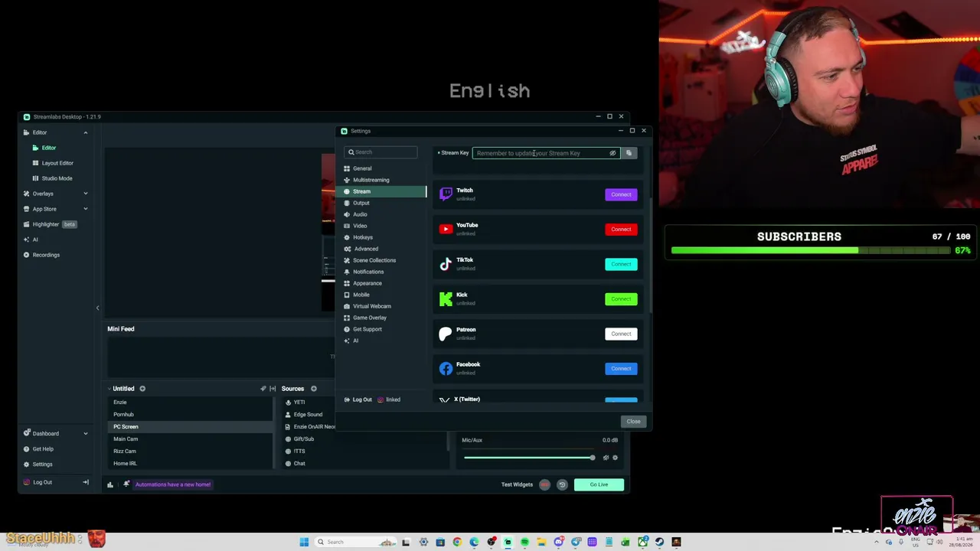Viewport: 980px width, 551px height.
Task: Select the Gift/Sub source
Action: (x=304, y=439)
